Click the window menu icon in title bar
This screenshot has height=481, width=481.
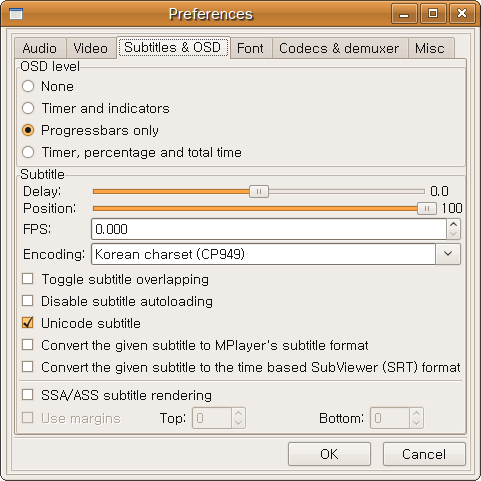[16, 14]
